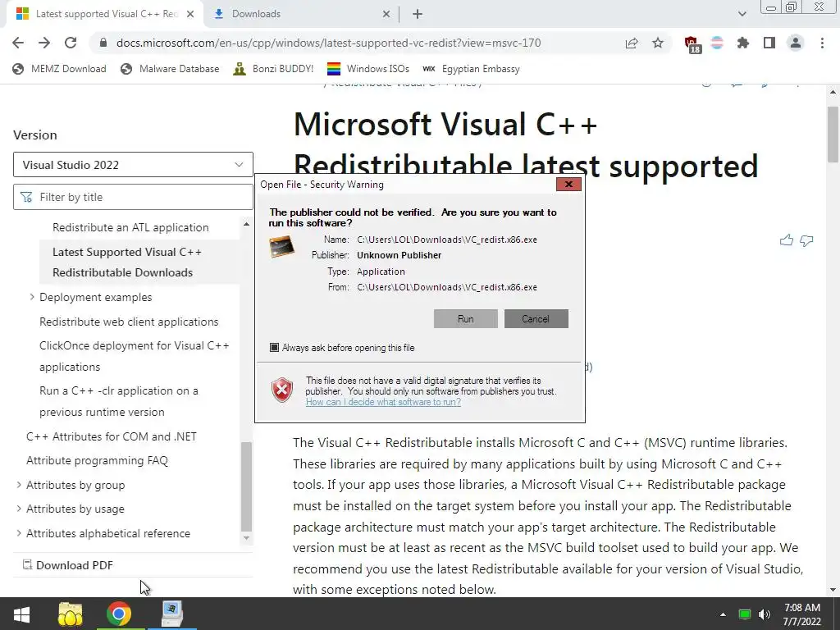This screenshot has width=840, height=630.
Task: Show hidden system tray icons
Action: [723, 614]
